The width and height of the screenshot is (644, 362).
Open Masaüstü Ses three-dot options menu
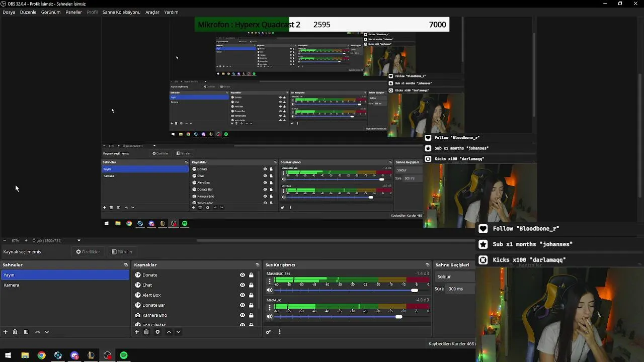click(x=270, y=281)
